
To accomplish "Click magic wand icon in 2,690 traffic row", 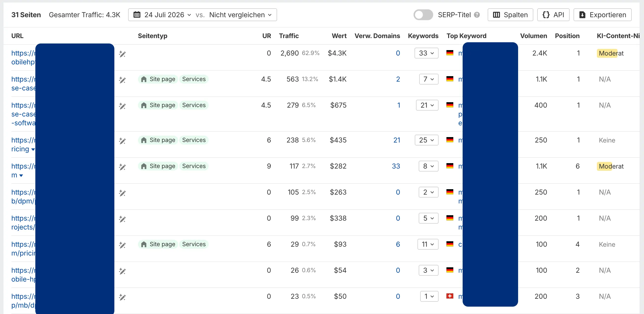I will point(122,54).
